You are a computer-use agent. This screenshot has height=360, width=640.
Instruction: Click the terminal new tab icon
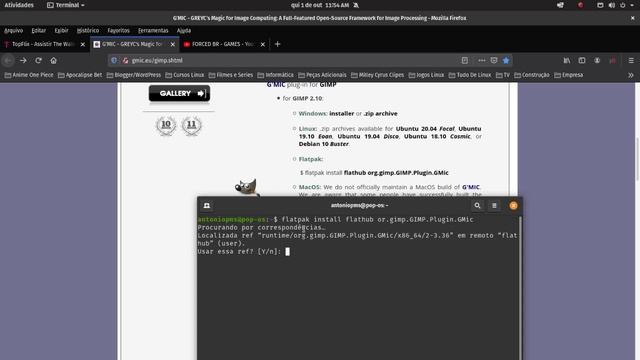207,206
